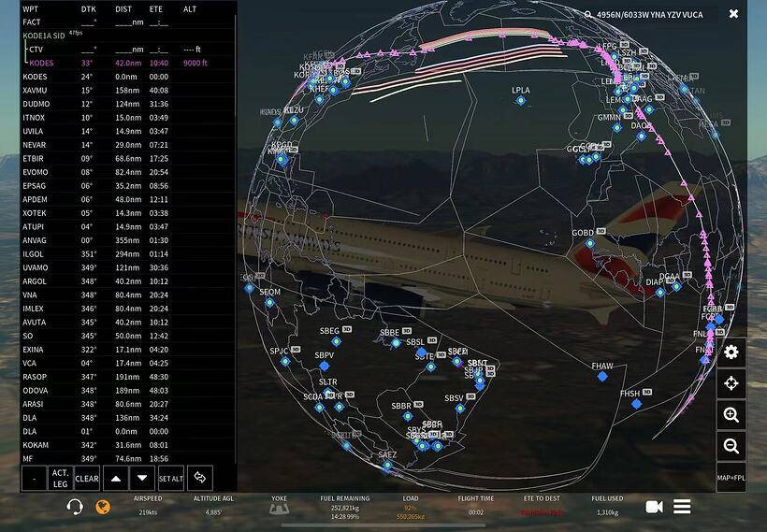Tap the FHAW airport marker
Screen dimensions: 767x532
coord(602,376)
